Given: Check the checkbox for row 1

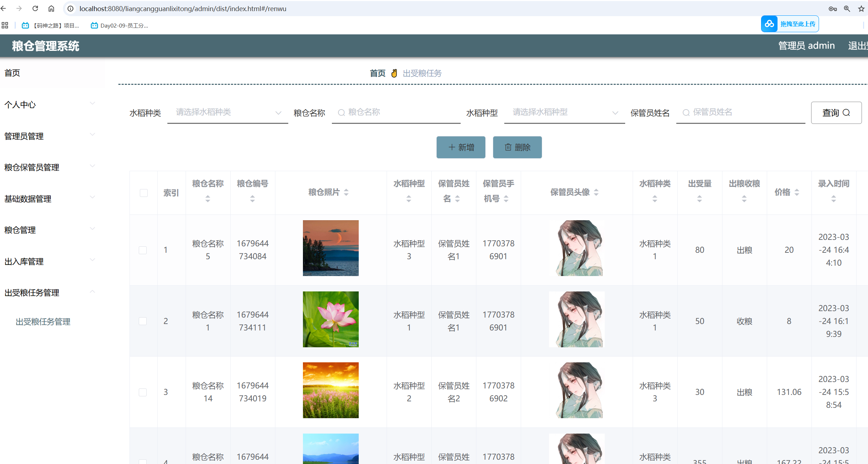Looking at the screenshot, I should click(x=143, y=250).
